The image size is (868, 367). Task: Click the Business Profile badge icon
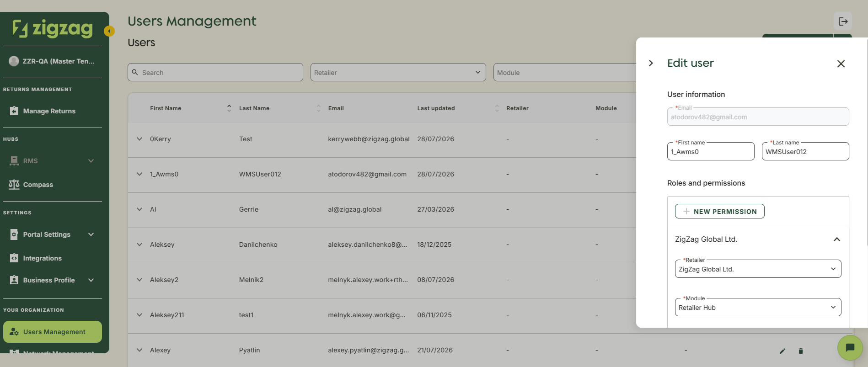tap(14, 280)
